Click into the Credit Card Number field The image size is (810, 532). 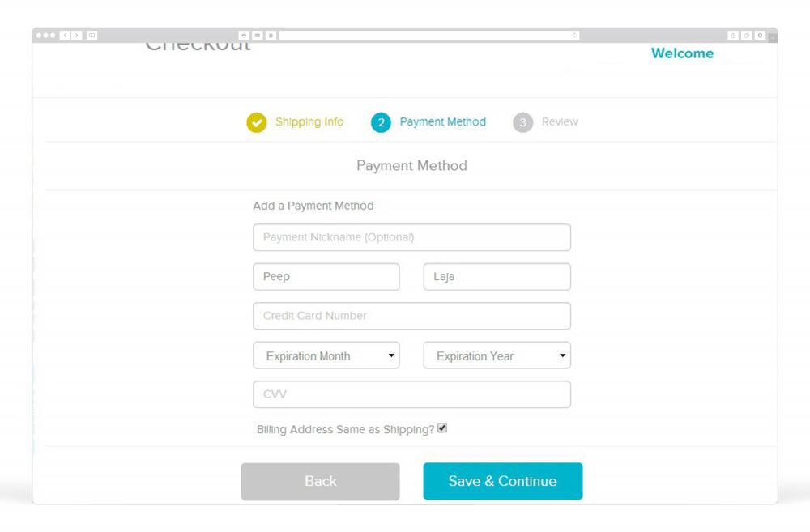(411, 316)
